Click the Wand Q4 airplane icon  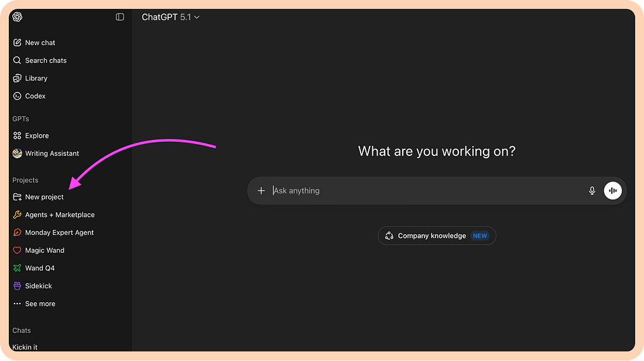coord(17,268)
